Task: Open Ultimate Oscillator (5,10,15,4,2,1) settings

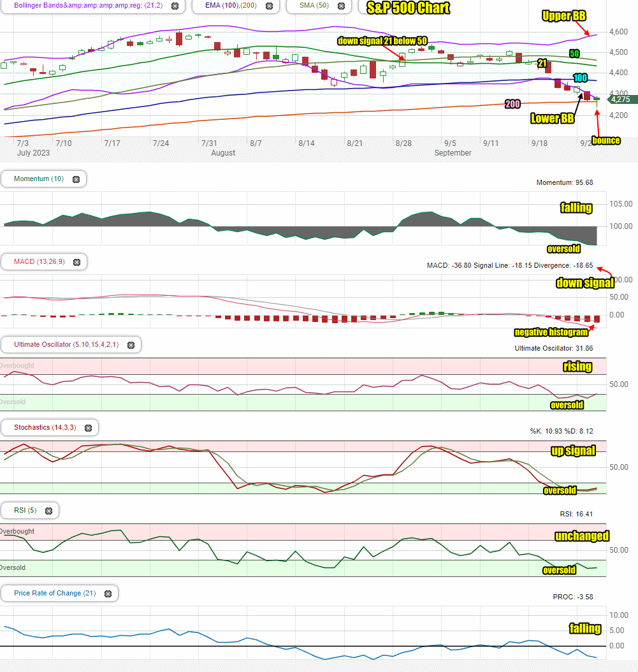Action: [x=66, y=344]
